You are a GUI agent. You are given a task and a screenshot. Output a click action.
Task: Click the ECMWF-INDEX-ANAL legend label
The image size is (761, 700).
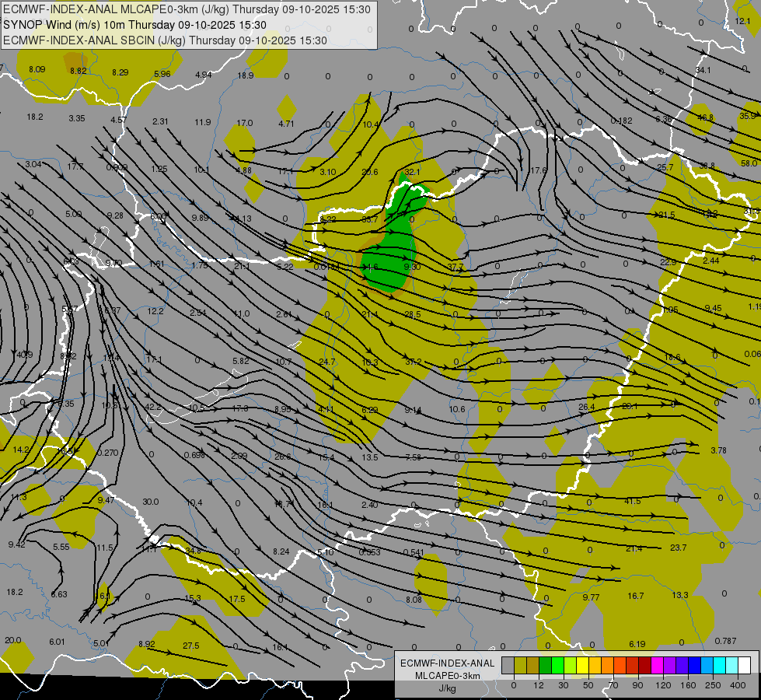point(448,663)
